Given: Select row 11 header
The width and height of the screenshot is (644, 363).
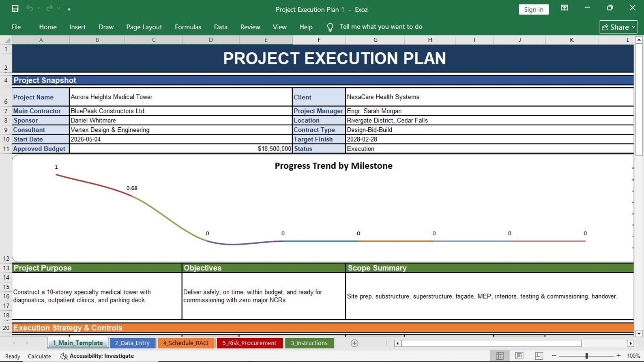Looking at the screenshot, I should point(6,149).
